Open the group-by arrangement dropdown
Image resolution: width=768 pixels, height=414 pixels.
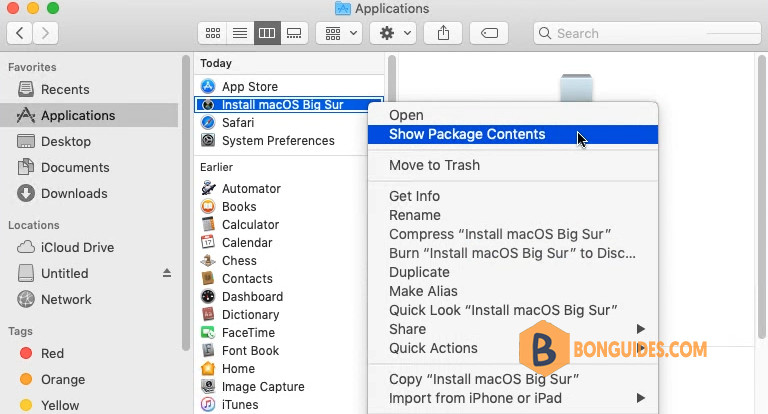[341, 33]
